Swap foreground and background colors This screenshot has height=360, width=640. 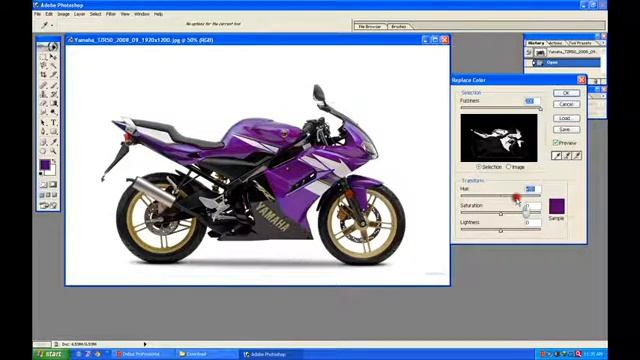[x=53, y=161]
